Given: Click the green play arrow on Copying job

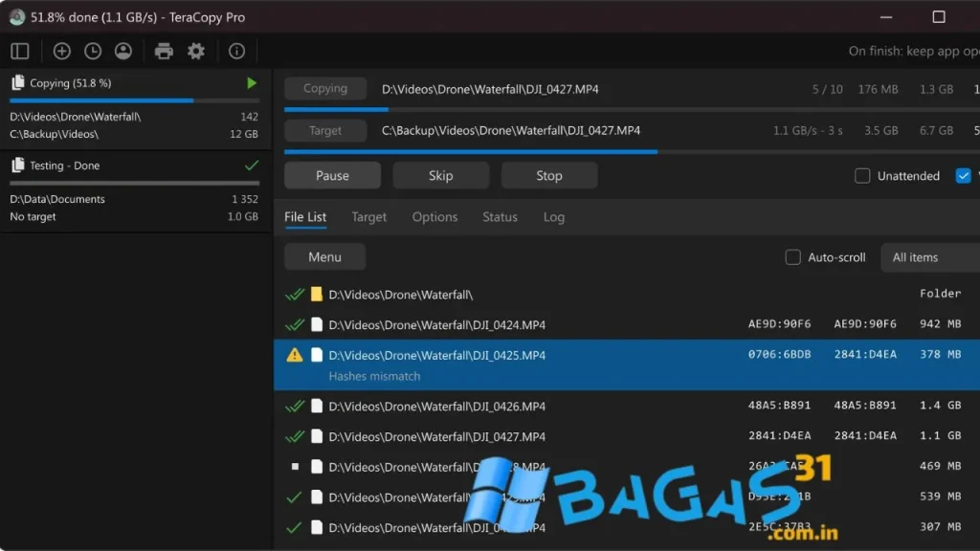Looking at the screenshot, I should [252, 83].
